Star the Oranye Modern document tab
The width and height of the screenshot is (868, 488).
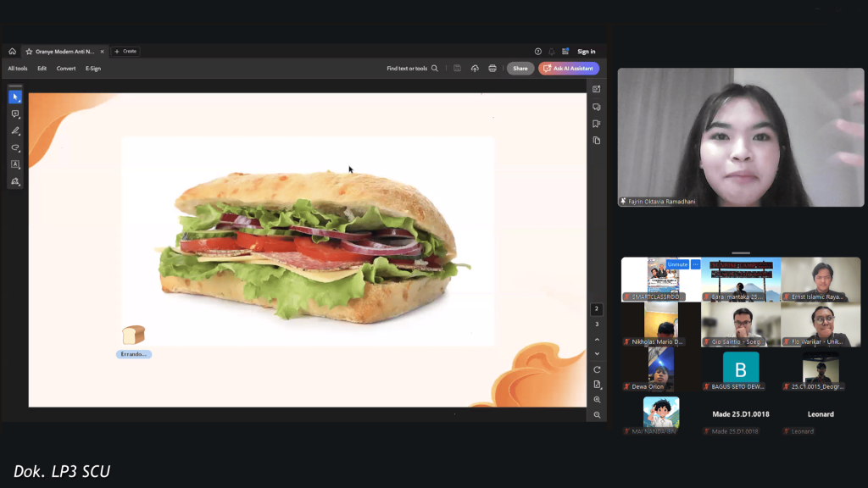pyautogui.click(x=29, y=52)
